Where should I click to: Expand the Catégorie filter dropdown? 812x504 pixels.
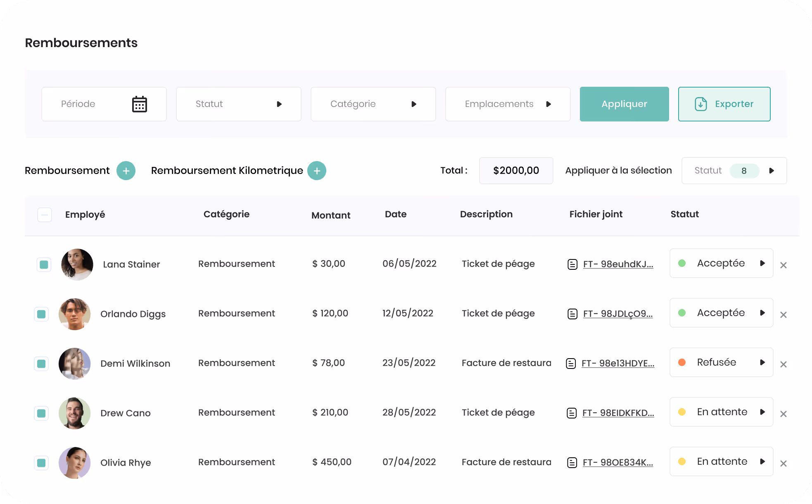pos(373,104)
